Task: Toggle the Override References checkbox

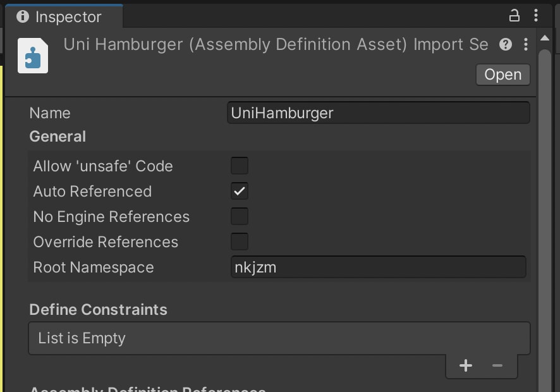Action: [x=240, y=242]
